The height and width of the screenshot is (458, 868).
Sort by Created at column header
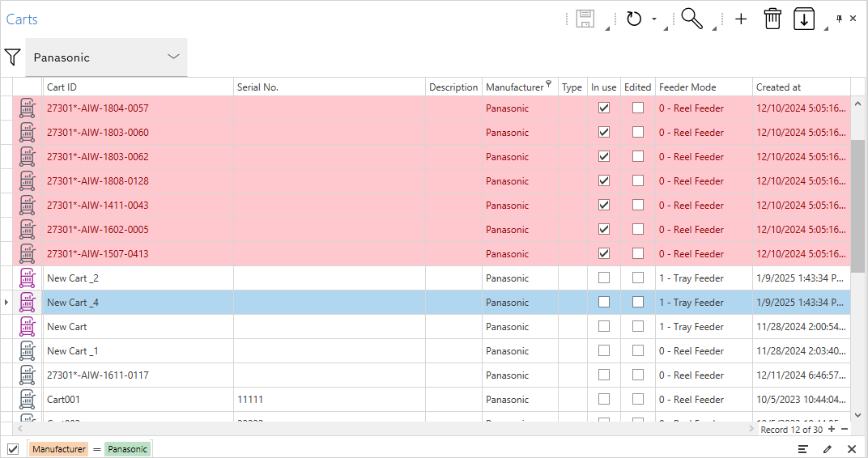[801, 87]
